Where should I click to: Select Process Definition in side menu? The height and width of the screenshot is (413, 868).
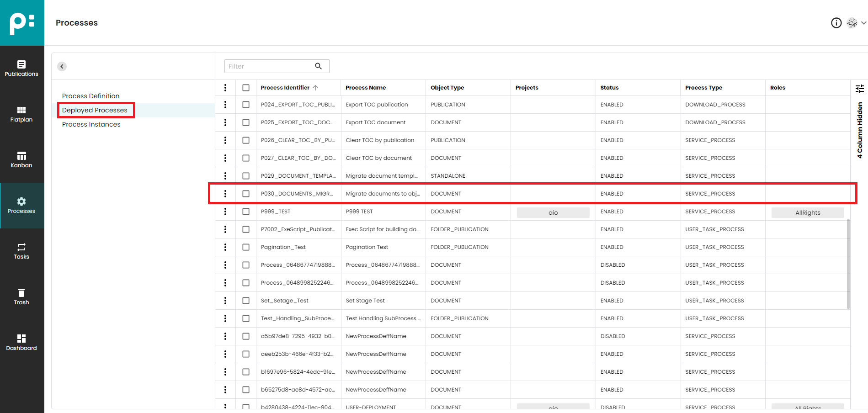pos(91,96)
